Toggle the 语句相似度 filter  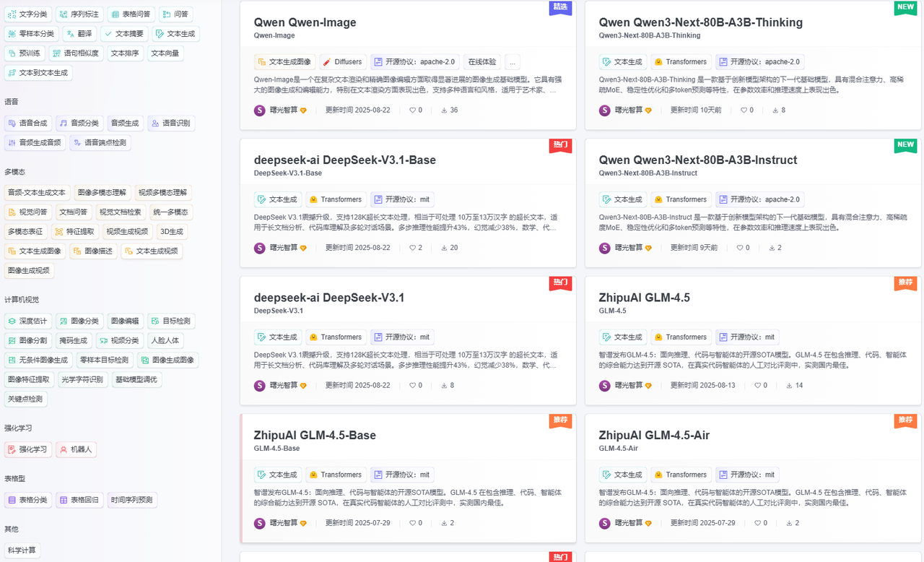point(76,53)
